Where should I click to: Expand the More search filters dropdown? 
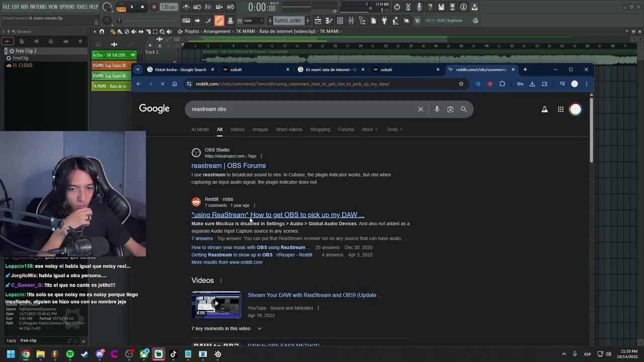click(x=370, y=129)
